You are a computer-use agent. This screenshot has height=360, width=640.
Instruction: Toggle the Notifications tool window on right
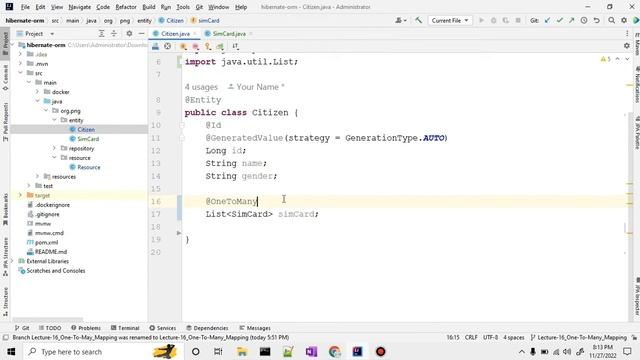(x=636, y=84)
